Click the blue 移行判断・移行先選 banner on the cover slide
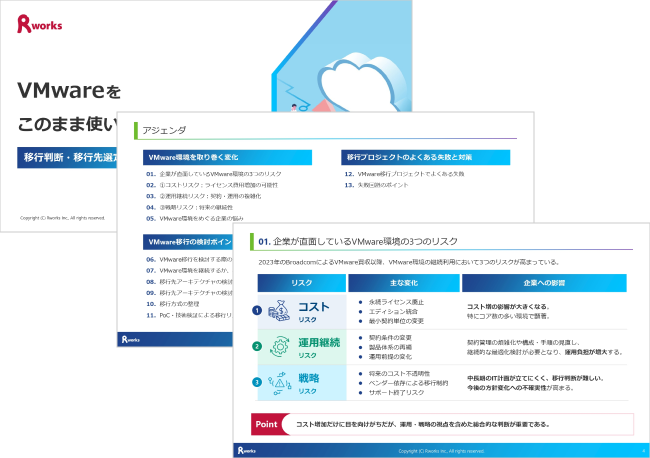 coord(67,158)
